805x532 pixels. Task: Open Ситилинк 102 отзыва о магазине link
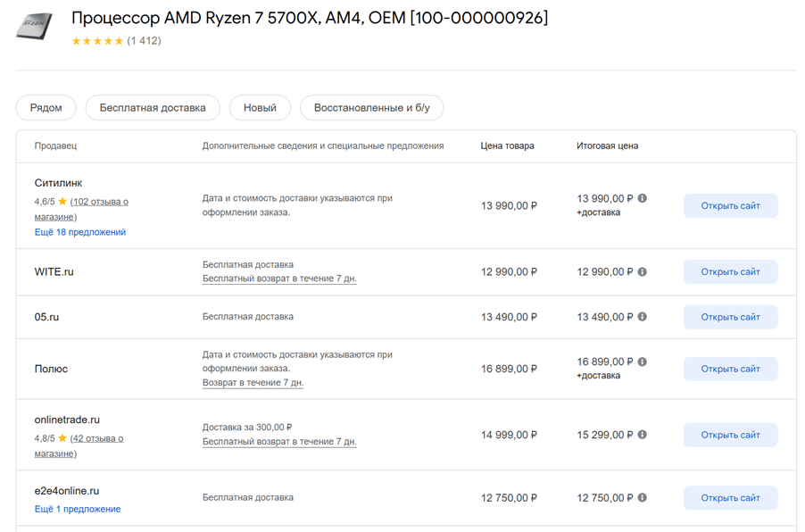(x=98, y=202)
